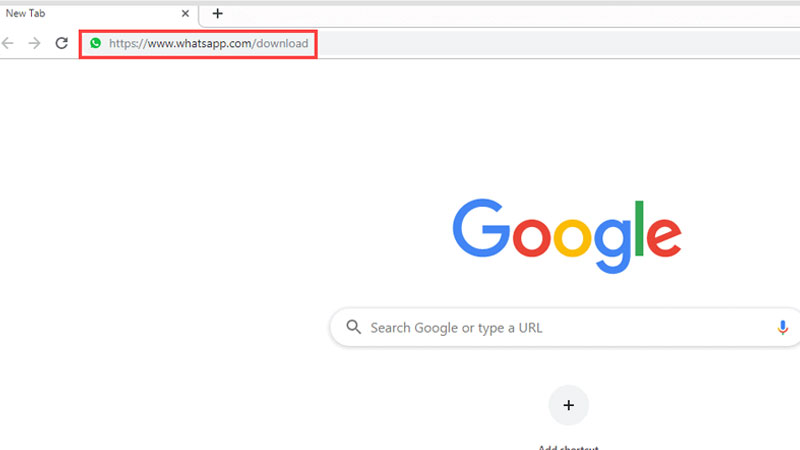Start voice search with the microphone icon
The width and height of the screenshot is (800, 450).
[x=782, y=328]
